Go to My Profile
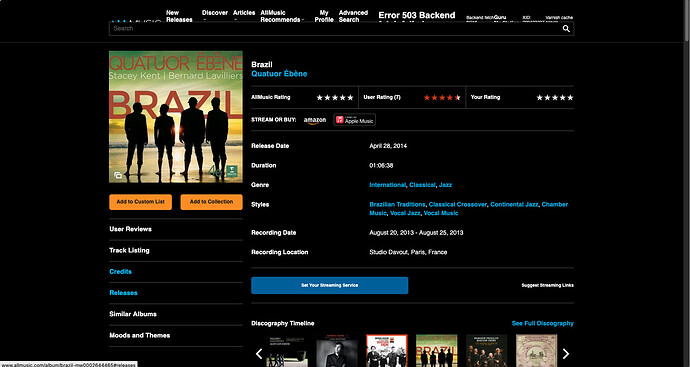Screen dimensions: 690x367 point(324,16)
